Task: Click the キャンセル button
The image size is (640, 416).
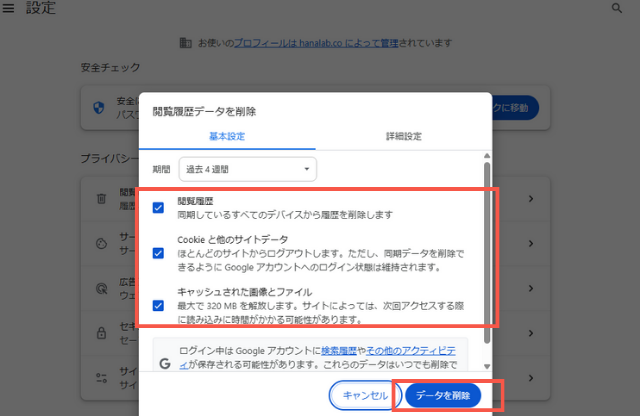Action: 364,395
